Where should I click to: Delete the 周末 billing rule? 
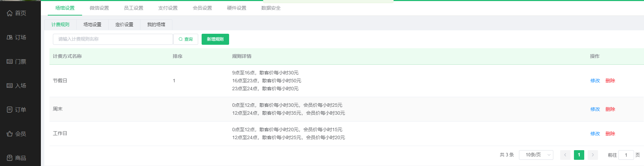click(610, 109)
